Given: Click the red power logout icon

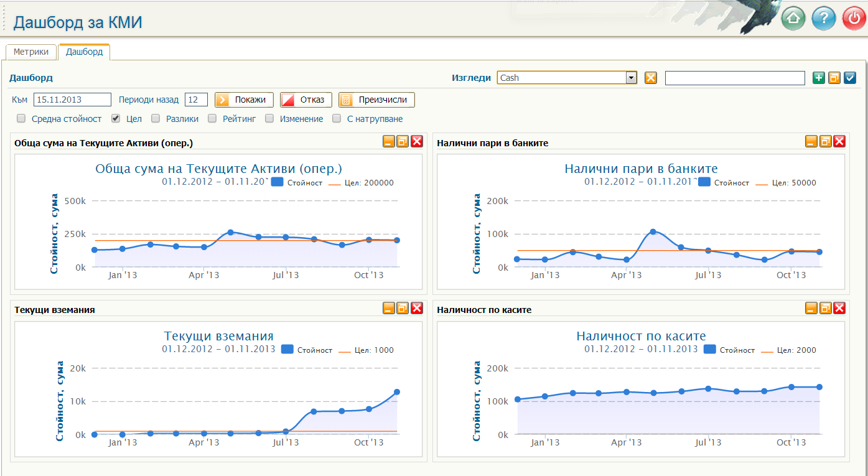Looking at the screenshot, I should (x=854, y=19).
